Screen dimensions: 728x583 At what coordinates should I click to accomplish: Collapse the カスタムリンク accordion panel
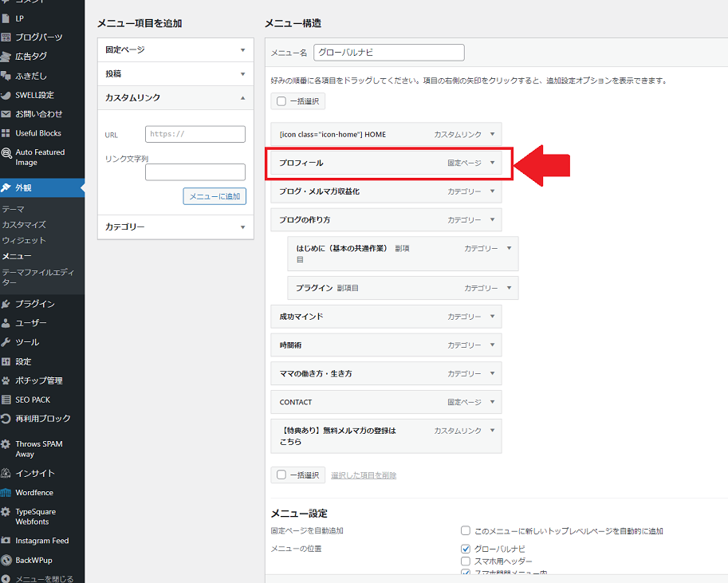[175, 97]
